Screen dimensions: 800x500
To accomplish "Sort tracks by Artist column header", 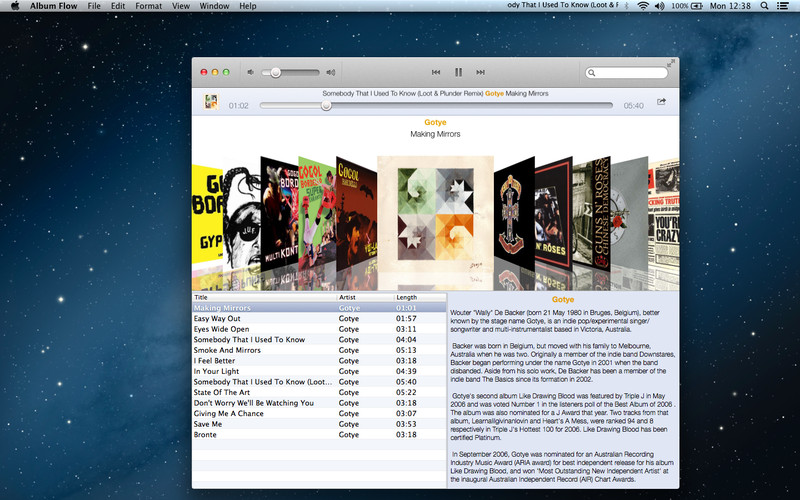I will click(366, 297).
